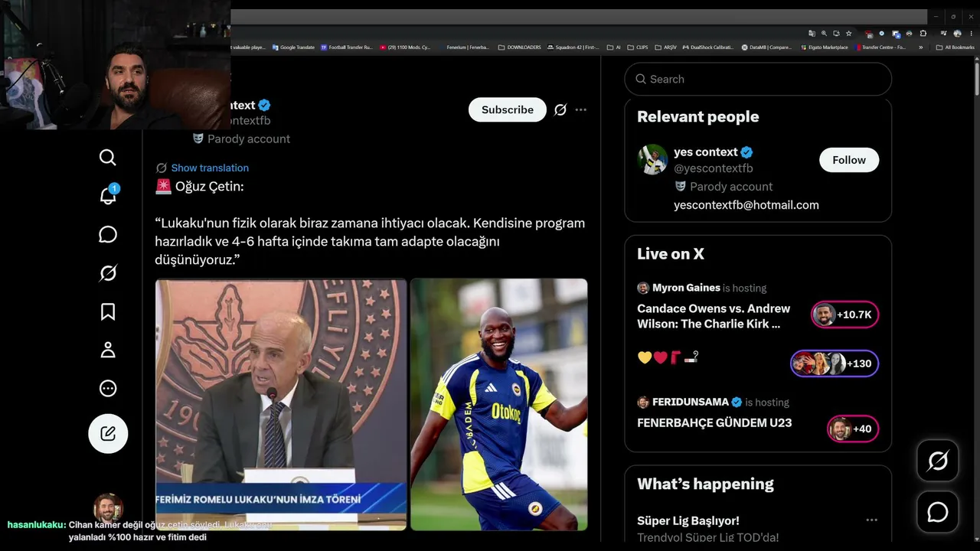The width and height of the screenshot is (980, 551).
Task: Open the CLIPS bookmark folder
Action: click(x=637, y=47)
